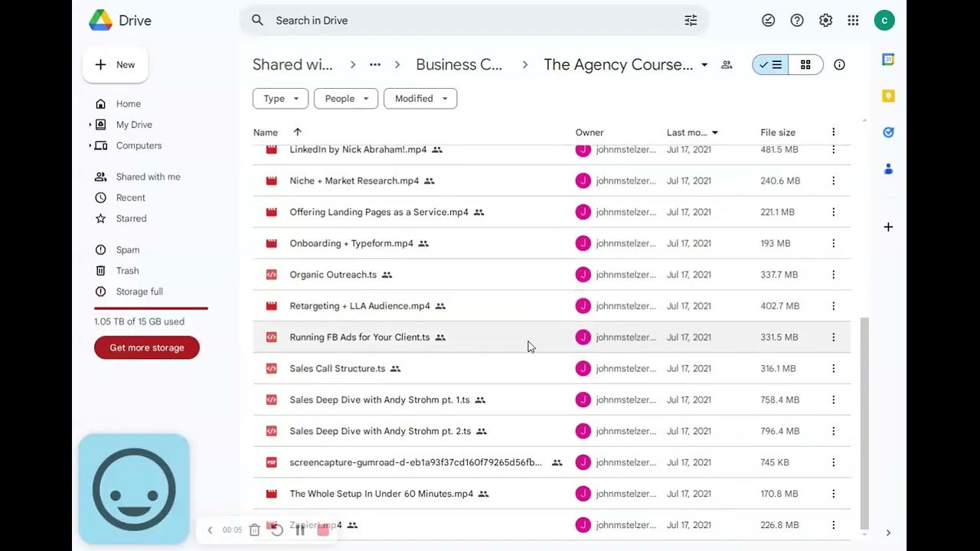
Task: View folder details info icon
Action: coord(839,65)
